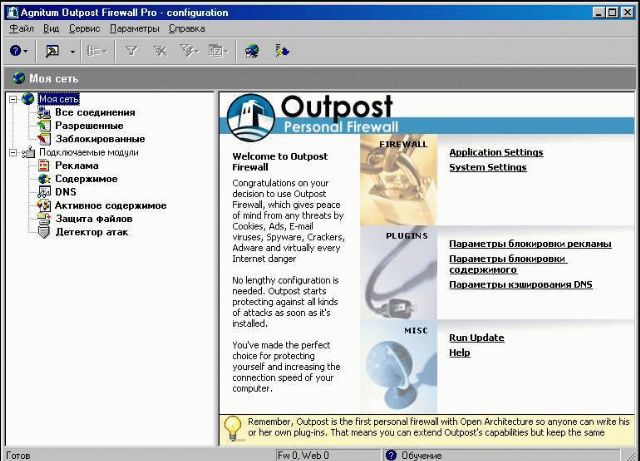Click the globe network update toolbar icon
640x461 pixels.
(252, 51)
